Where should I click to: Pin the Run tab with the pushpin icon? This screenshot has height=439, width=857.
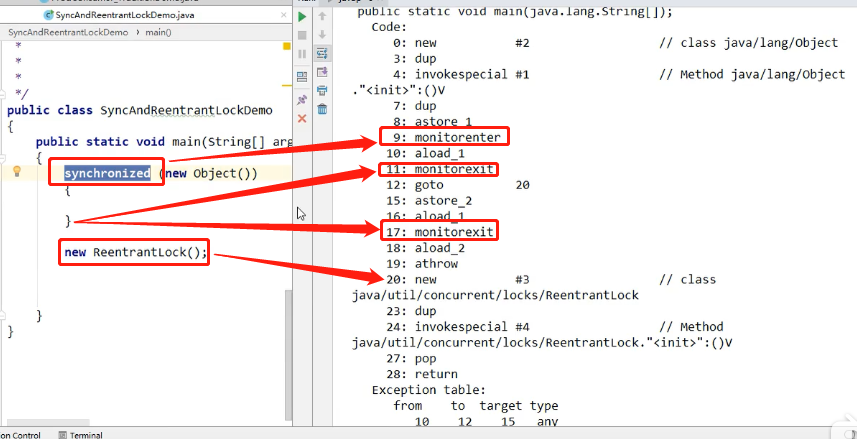click(302, 100)
